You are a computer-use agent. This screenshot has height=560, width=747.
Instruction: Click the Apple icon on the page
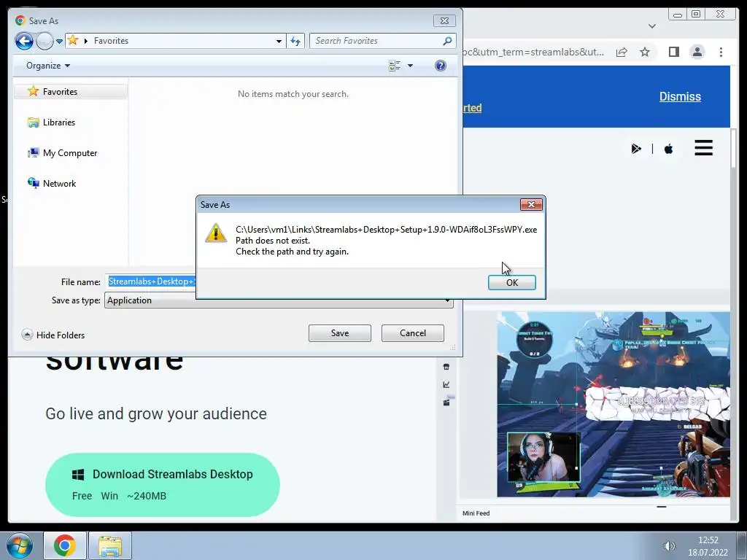[x=668, y=149]
